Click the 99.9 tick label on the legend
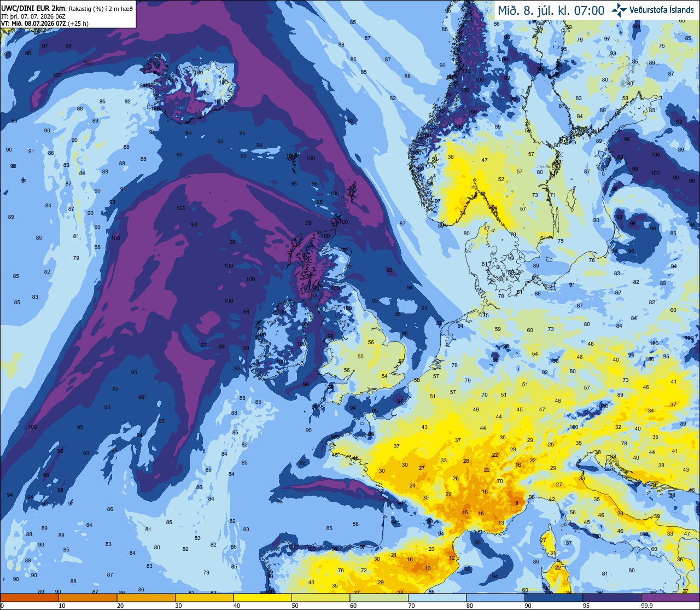The width and height of the screenshot is (700, 610). tap(647, 606)
